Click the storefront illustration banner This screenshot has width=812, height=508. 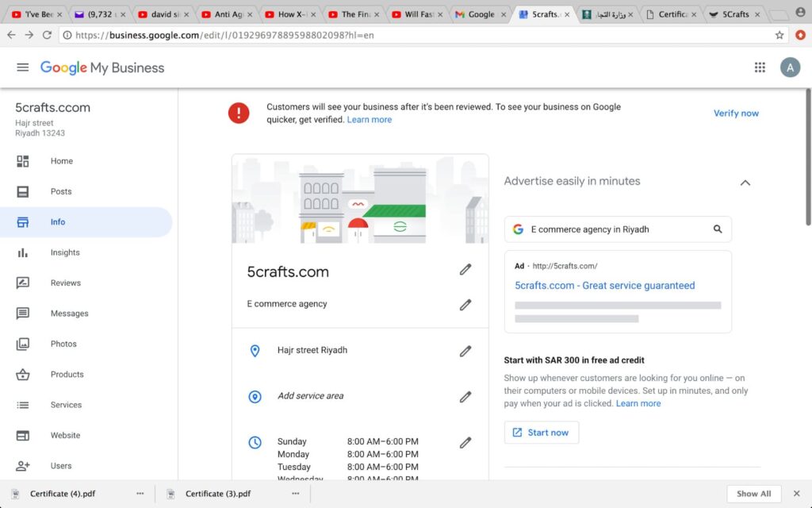point(360,198)
